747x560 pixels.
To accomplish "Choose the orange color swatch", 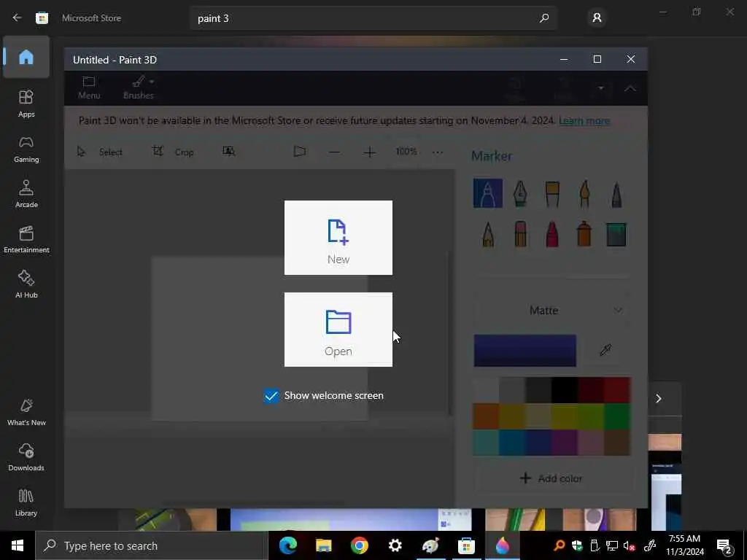I will [x=486, y=416].
